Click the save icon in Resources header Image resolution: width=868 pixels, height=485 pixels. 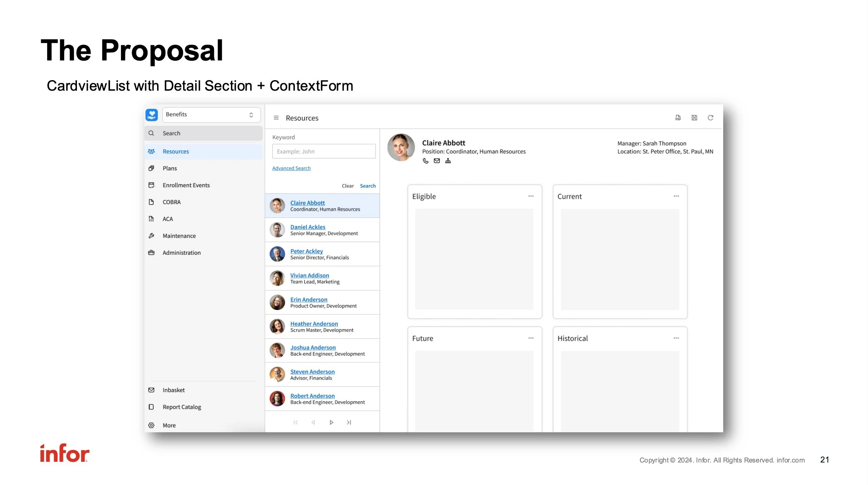[x=694, y=118]
